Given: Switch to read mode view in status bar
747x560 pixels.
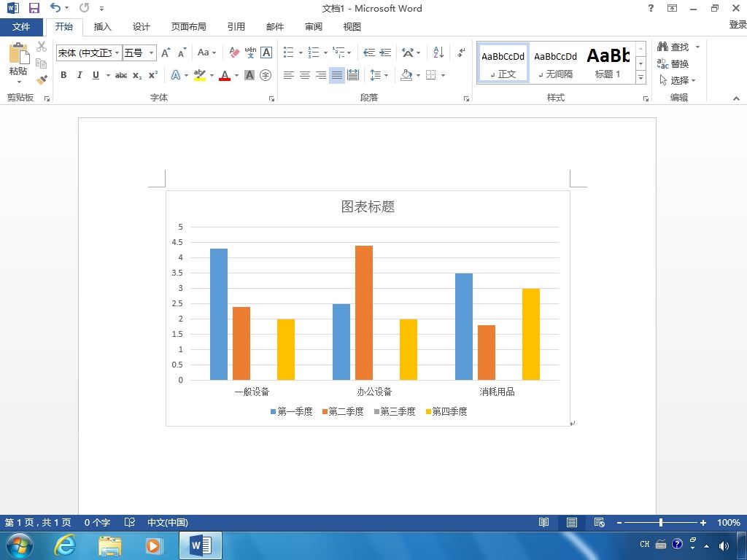Looking at the screenshot, I should [x=543, y=522].
